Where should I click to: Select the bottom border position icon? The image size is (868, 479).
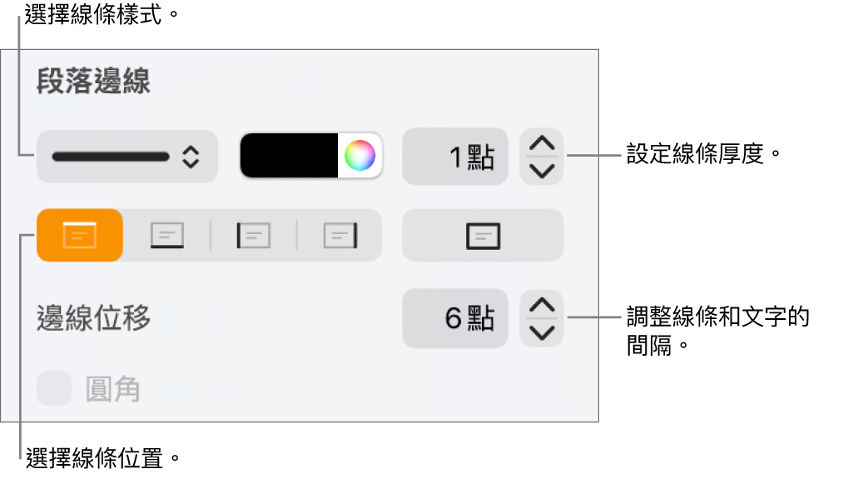pos(166,235)
